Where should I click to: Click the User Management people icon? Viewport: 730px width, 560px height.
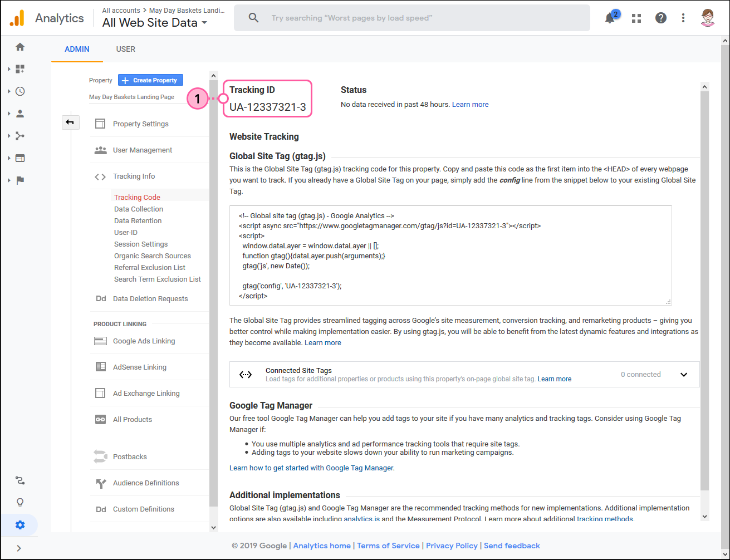click(x=100, y=150)
